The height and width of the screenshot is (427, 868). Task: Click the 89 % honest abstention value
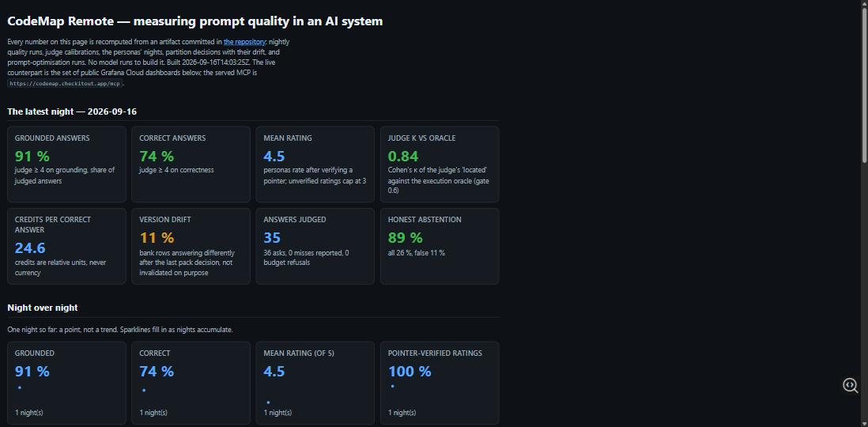(x=406, y=237)
